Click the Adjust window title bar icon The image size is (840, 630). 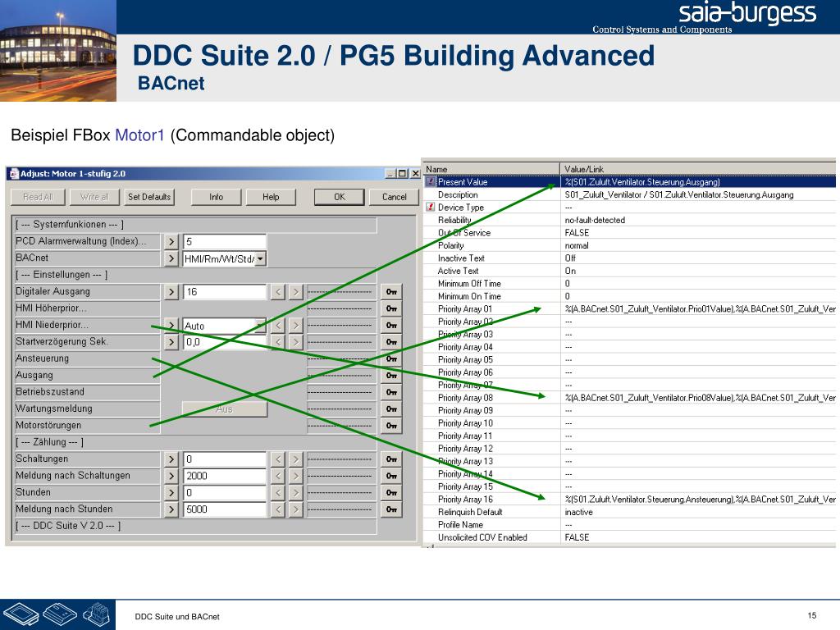[x=14, y=174]
